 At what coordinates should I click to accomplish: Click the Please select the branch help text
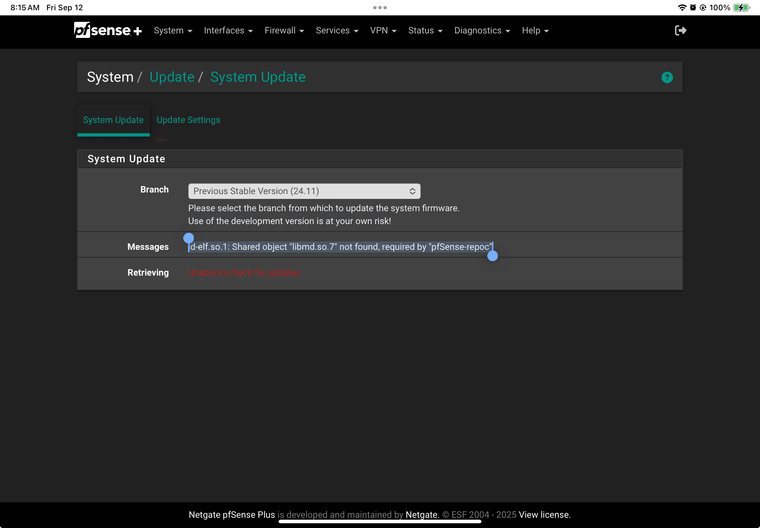324,208
